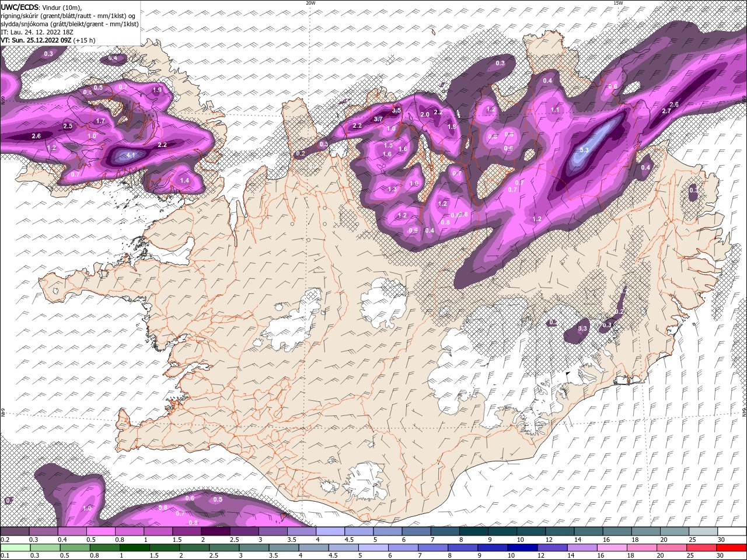Click the 'slydda/snjókoma' legend description line

coord(69,24)
